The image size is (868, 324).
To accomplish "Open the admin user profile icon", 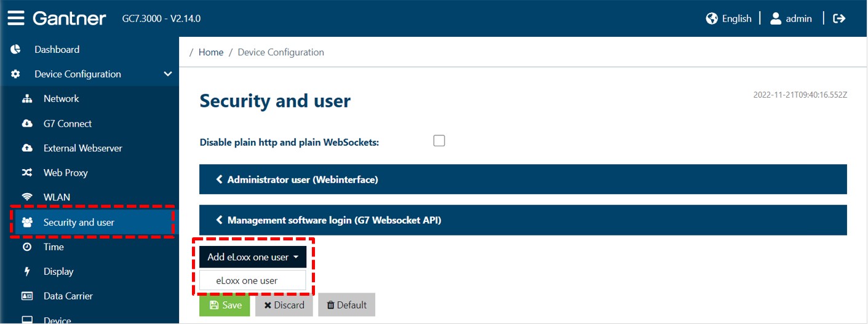I will click(776, 18).
